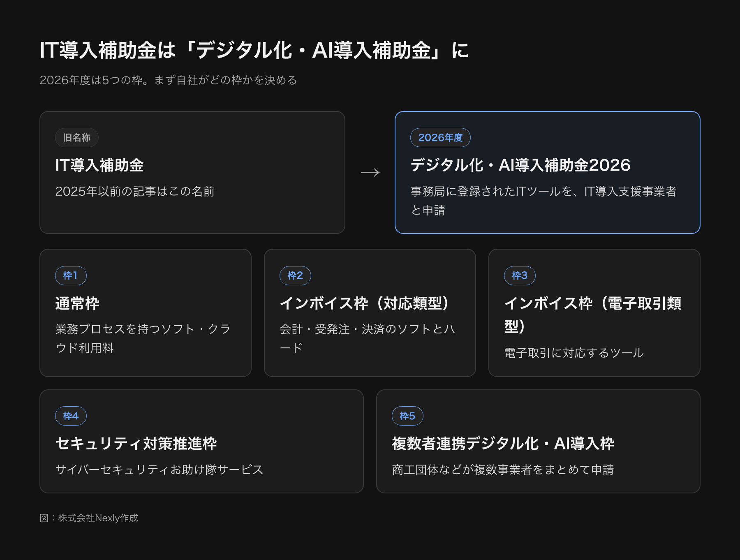Click the 旧名称 badge
Viewport: 740px width, 560px height.
pyautogui.click(x=76, y=138)
